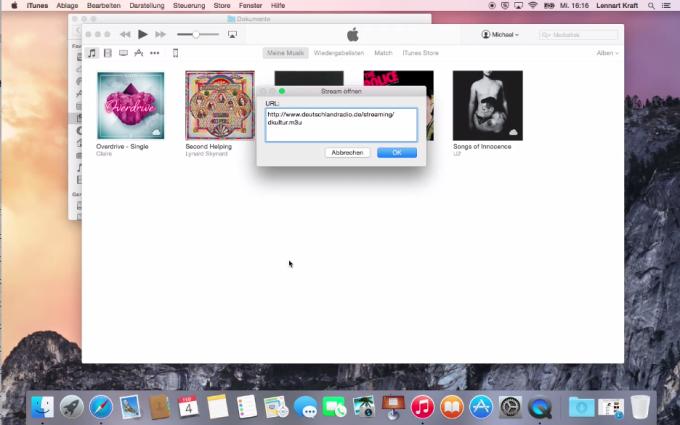Open FaceTime from the Dock

pos(334,407)
